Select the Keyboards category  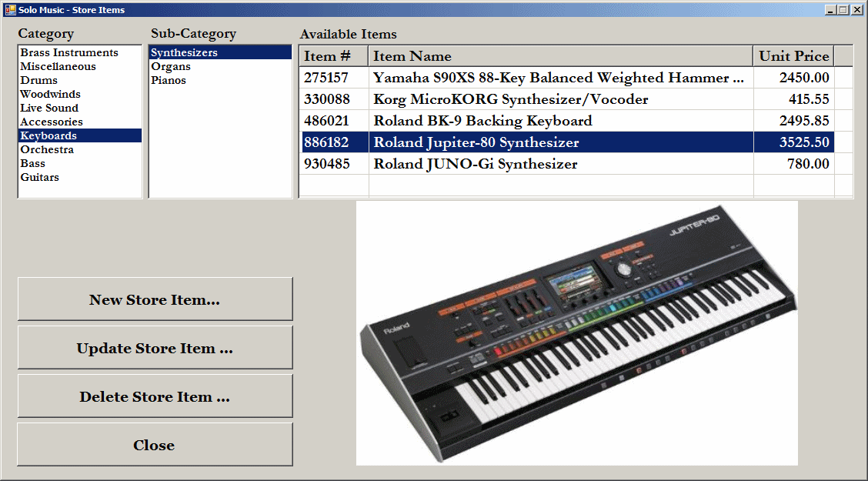pyautogui.click(x=80, y=135)
